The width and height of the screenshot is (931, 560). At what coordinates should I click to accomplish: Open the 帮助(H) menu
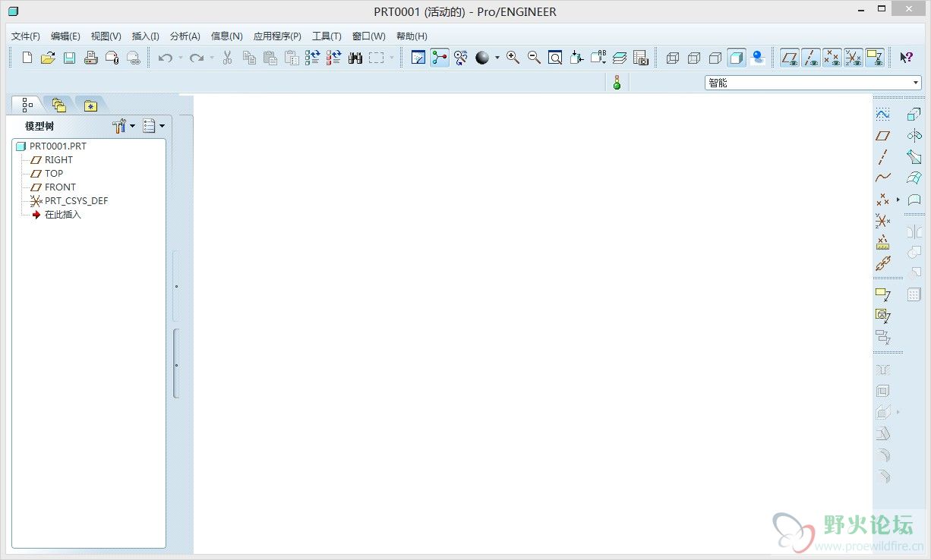coord(412,36)
